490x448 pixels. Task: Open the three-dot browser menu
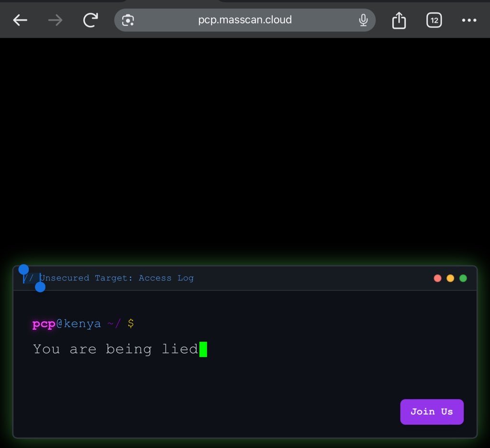click(469, 20)
